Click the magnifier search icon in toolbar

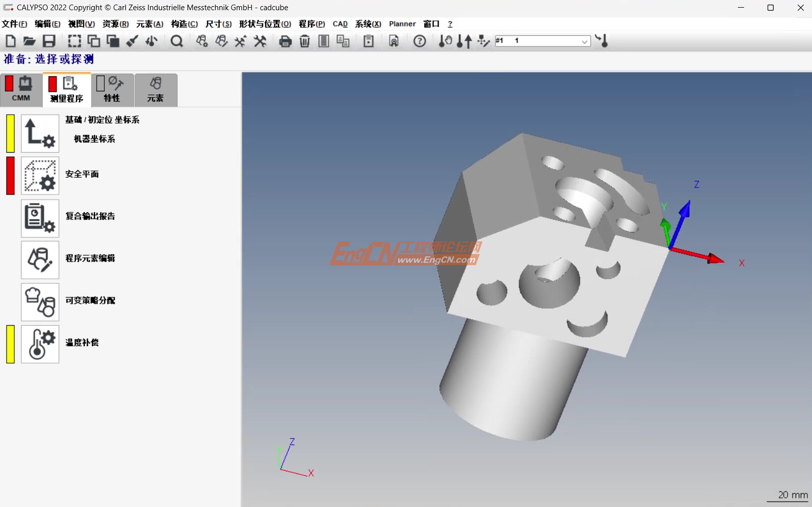point(177,41)
